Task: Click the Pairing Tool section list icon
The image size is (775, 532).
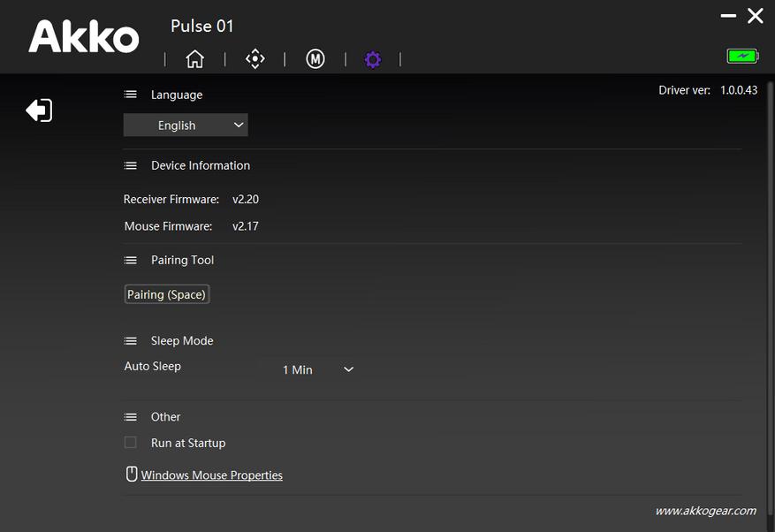Action: point(131,260)
